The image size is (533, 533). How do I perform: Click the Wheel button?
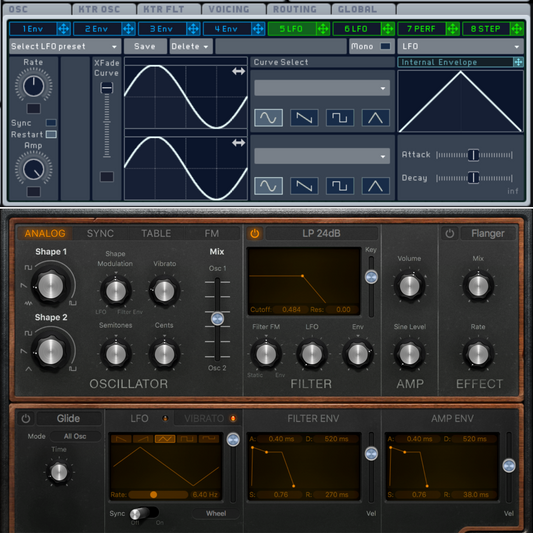[216, 513]
